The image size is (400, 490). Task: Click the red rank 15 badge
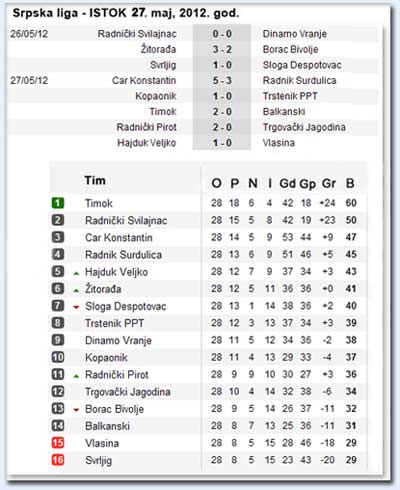[58, 443]
